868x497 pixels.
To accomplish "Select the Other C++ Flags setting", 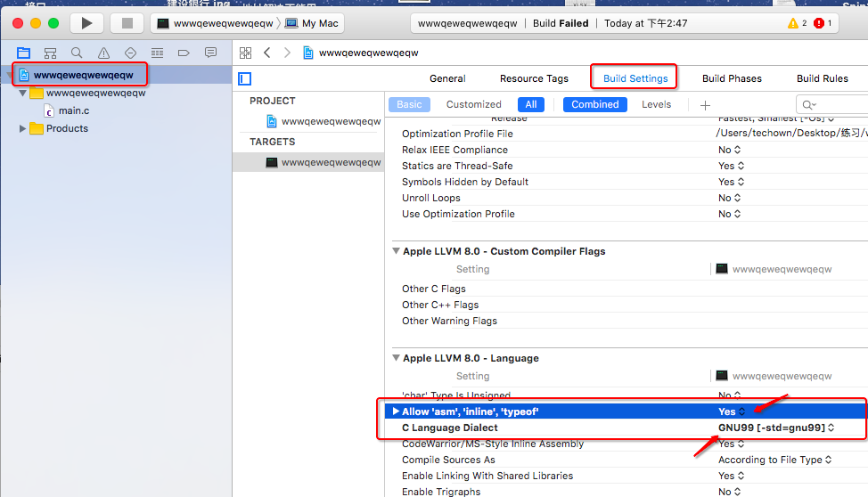I will click(x=440, y=305).
